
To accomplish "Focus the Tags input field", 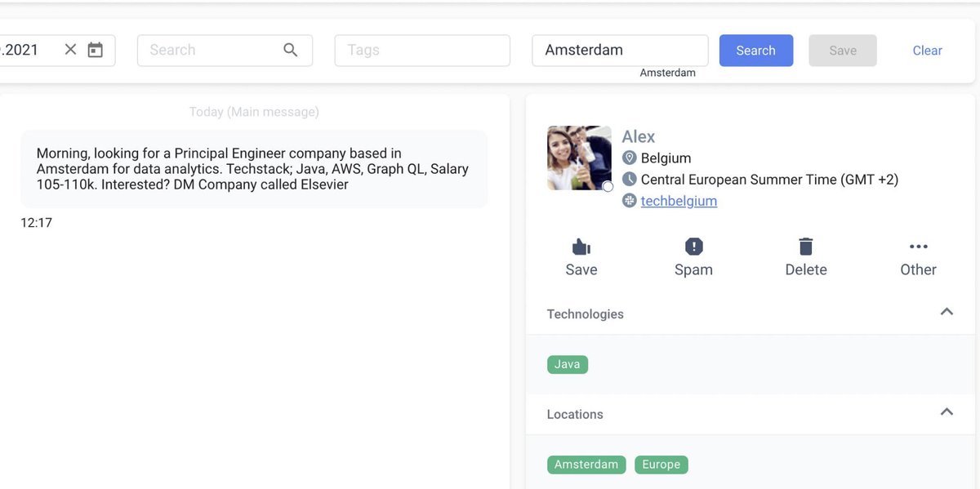I will point(422,50).
